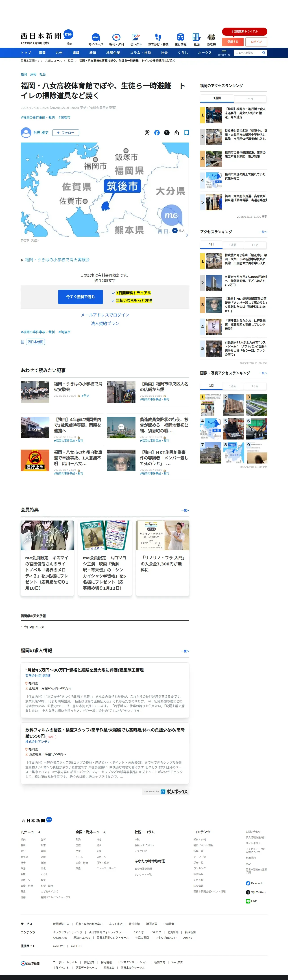Click the 今すぐ無料で読む button

(81, 297)
